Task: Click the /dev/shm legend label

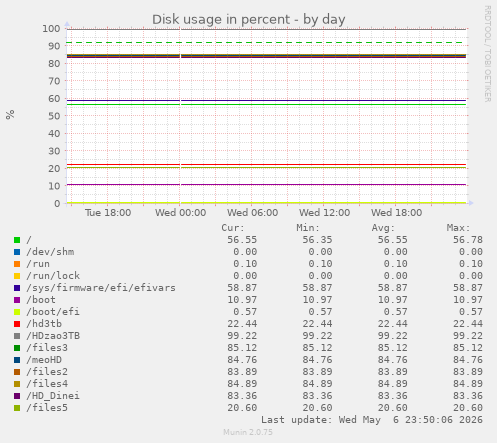Action: coord(50,252)
